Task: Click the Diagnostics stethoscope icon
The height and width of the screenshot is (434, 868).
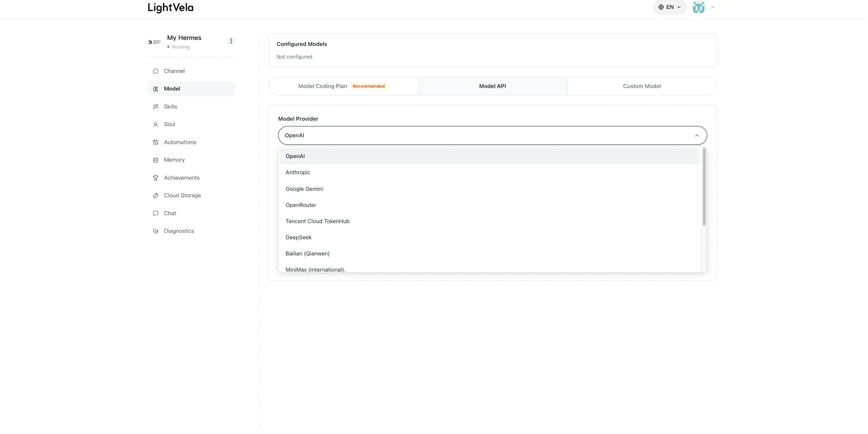Action: tap(155, 231)
